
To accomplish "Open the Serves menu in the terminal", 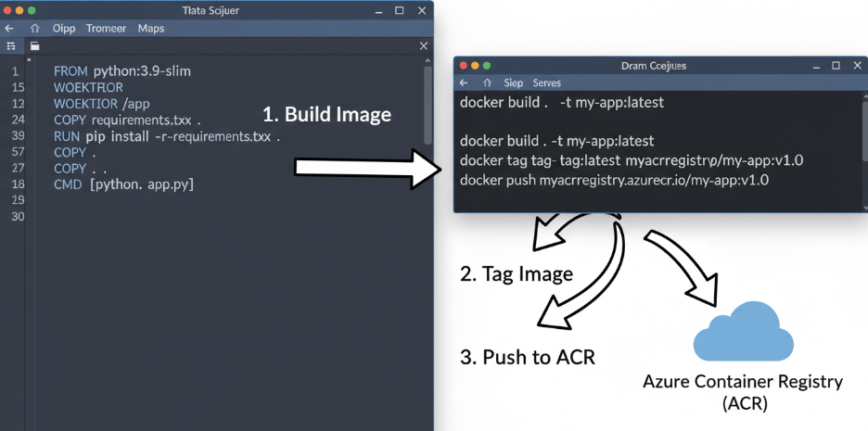I will click(x=546, y=83).
